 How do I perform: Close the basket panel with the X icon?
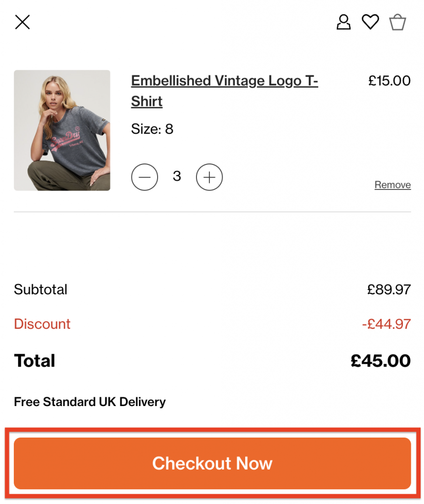tap(23, 22)
